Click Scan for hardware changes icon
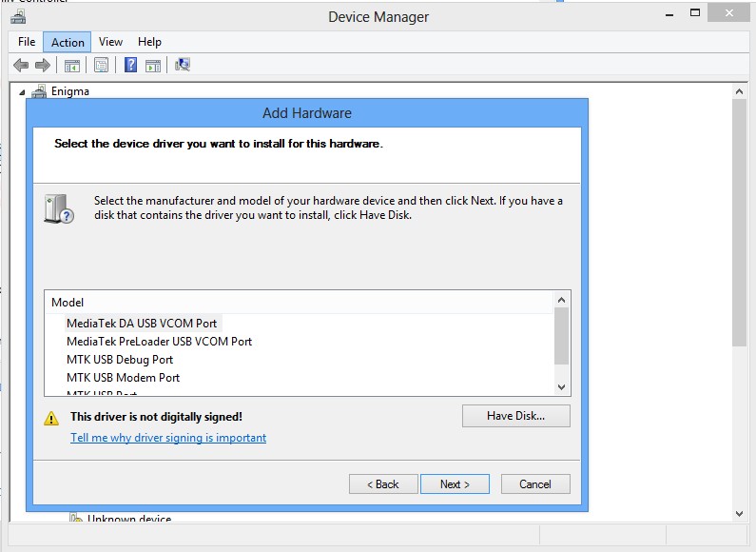 click(x=183, y=65)
